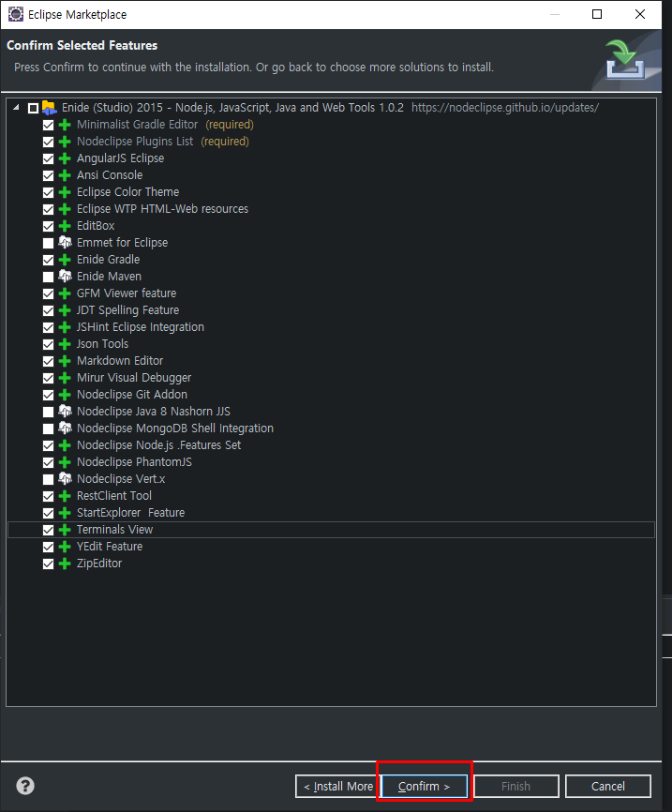Click green plus icon beside Mirur Visual Debugger
The height and width of the screenshot is (812, 672).
click(x=65, y=378)
